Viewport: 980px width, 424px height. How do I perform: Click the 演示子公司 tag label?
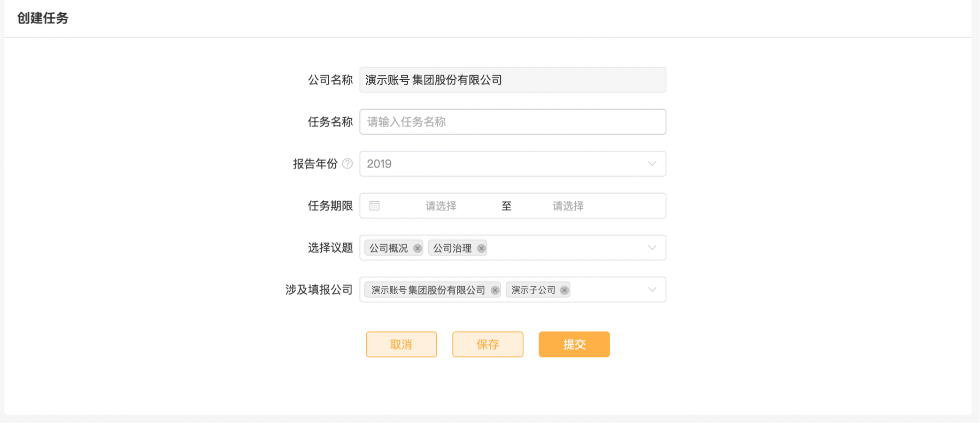(x=533, y=290)
